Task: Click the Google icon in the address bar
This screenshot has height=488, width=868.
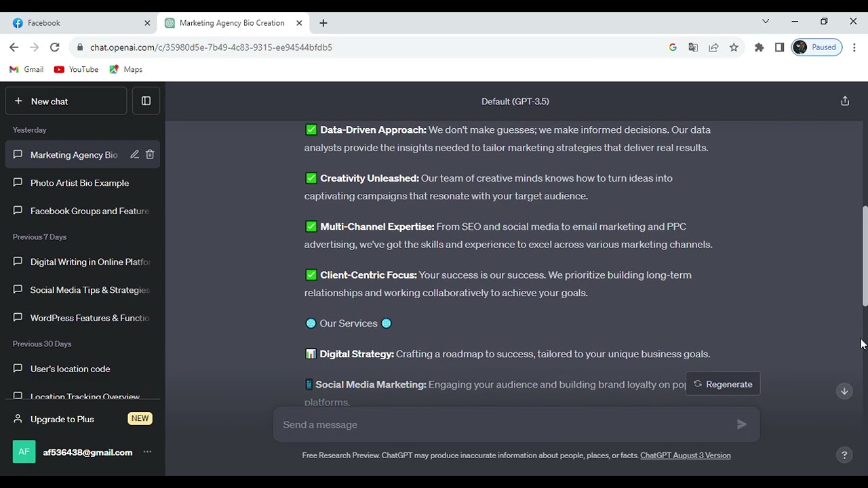Action: (673, 47)
